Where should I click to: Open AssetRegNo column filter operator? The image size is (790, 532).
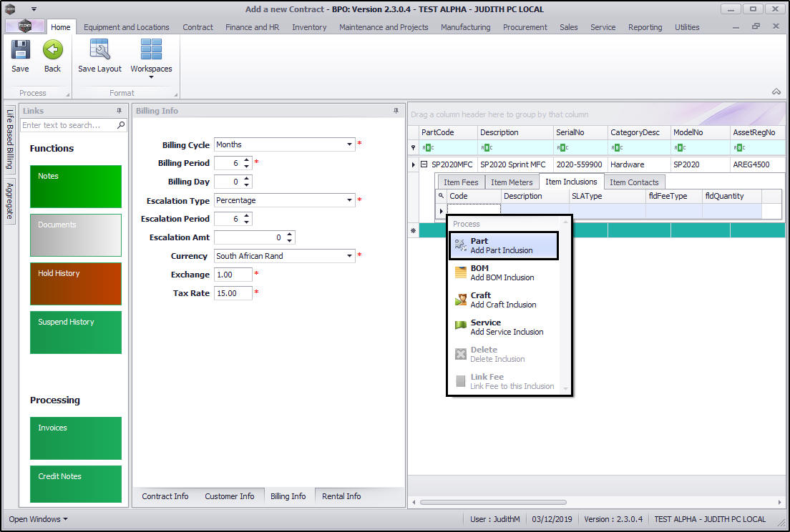[x=739, y=147]
